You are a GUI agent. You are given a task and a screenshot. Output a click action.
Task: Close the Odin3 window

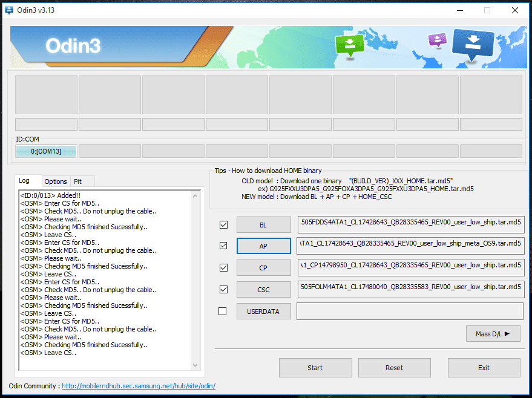tap(515, 10)
